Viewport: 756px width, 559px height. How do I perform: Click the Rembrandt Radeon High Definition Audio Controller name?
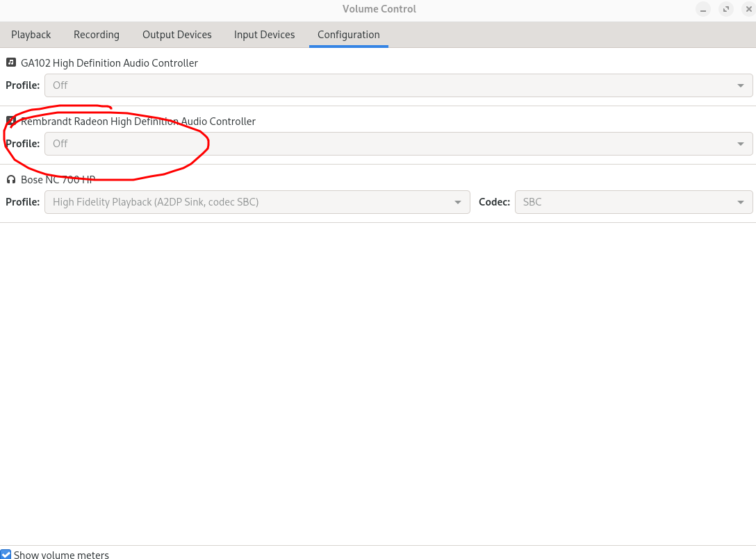[139, 122]
